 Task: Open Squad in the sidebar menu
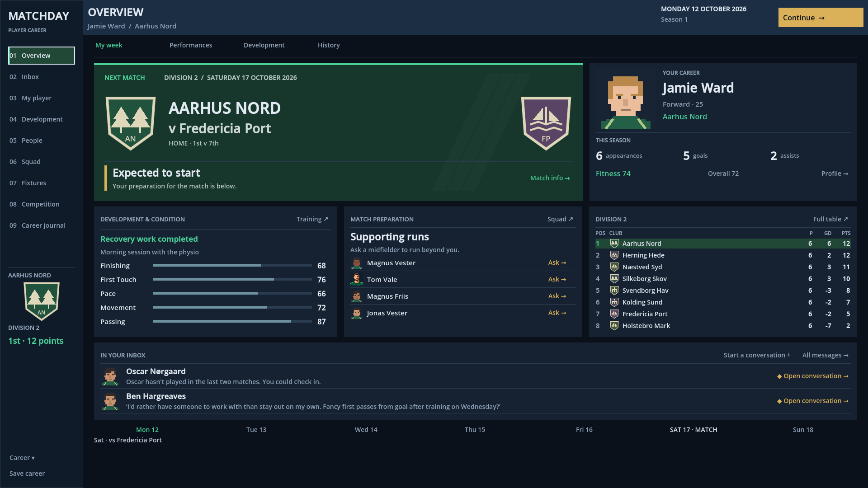click(42, 162)
